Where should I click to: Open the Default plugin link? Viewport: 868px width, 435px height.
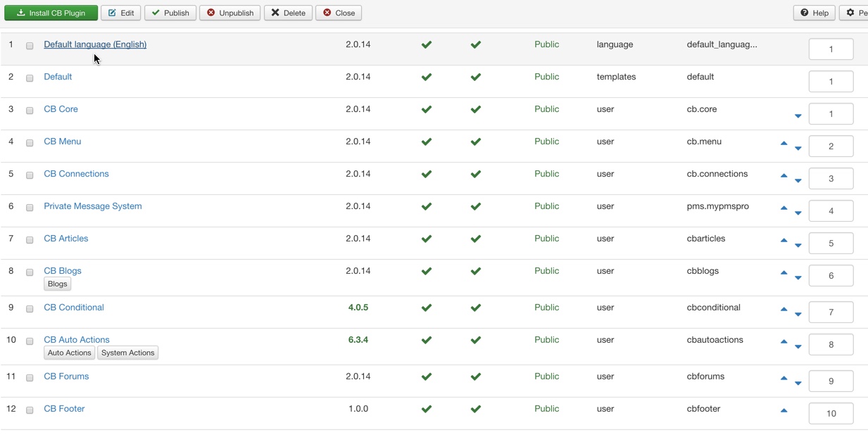pos(58,77)
